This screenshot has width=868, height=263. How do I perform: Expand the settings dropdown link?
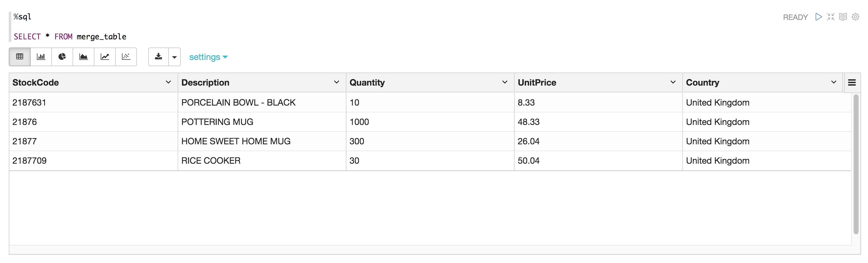tap(208, 57)
